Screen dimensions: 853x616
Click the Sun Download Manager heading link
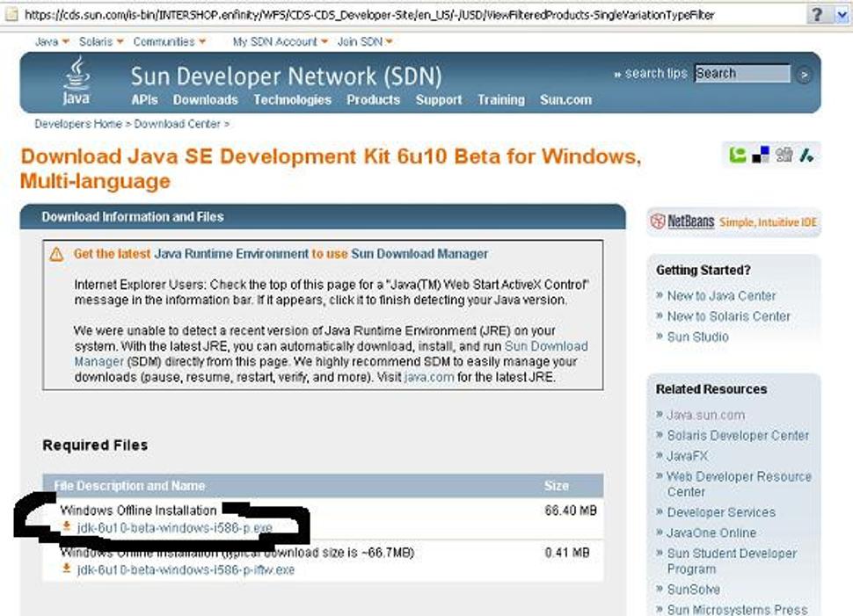pos(419,254)
